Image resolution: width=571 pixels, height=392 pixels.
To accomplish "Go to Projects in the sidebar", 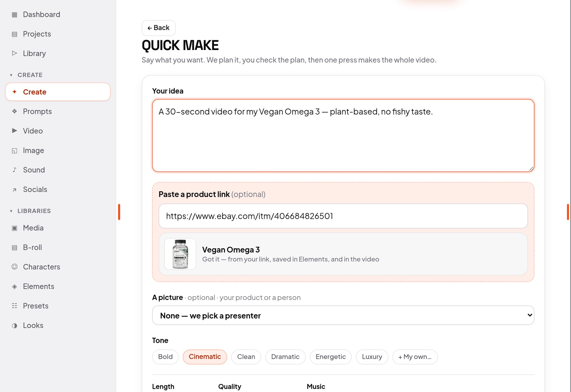I will pos(58,34).
